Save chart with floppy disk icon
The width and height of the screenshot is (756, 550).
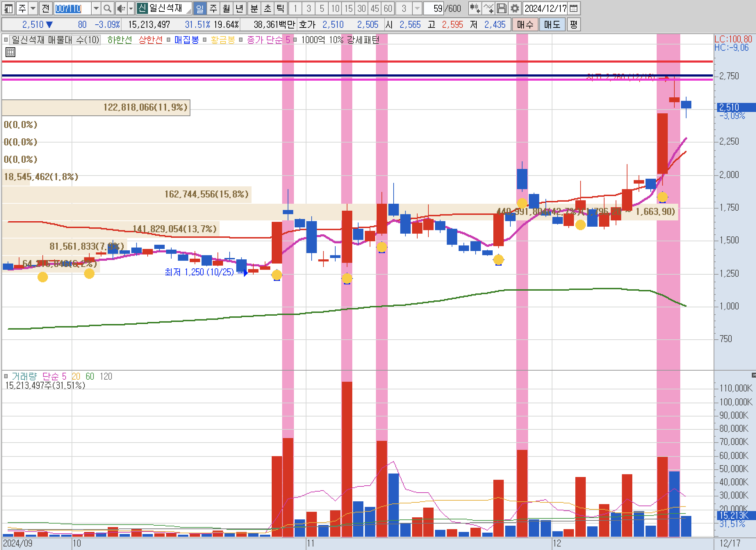tap(501, 8)
